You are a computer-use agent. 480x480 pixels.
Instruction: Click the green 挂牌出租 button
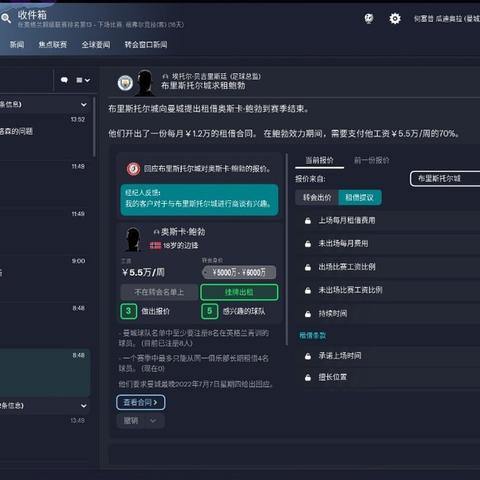(239, 292)
